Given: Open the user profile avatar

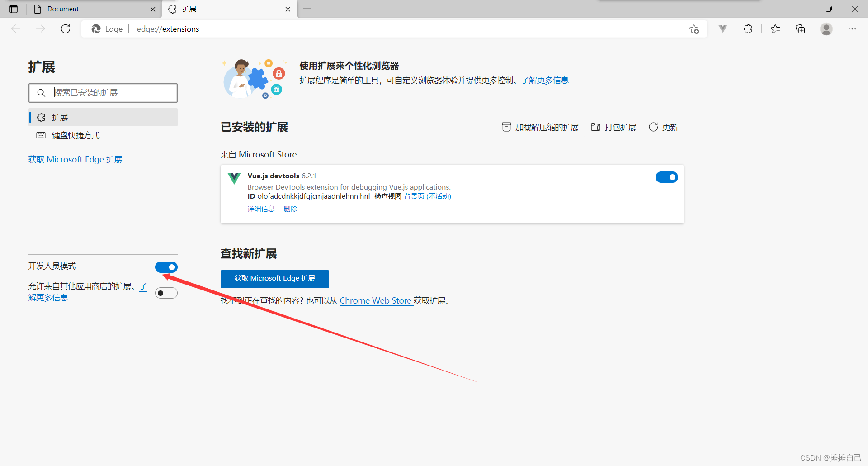Looking at the screenshot, I should 826,29.
